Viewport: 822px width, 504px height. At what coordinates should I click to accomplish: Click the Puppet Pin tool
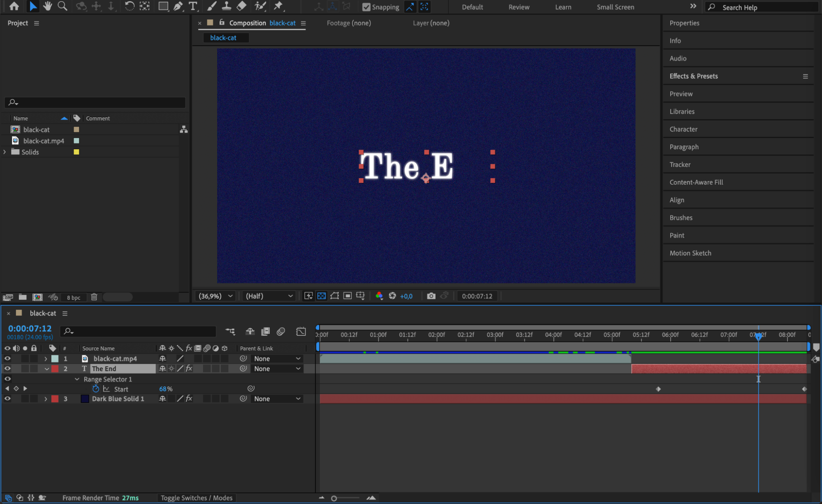click(278, 6)
